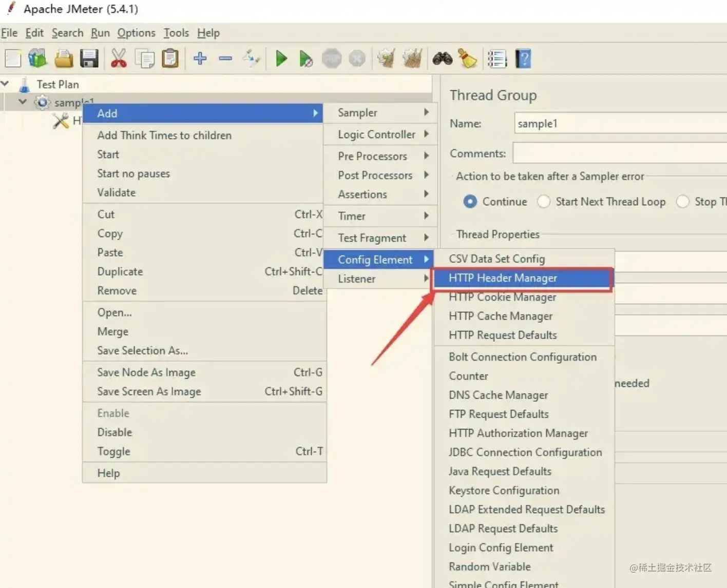This screenshot has width=727, height=588.
Task: Open the Function Helper list toolbar icon
Action: point(497,58)
